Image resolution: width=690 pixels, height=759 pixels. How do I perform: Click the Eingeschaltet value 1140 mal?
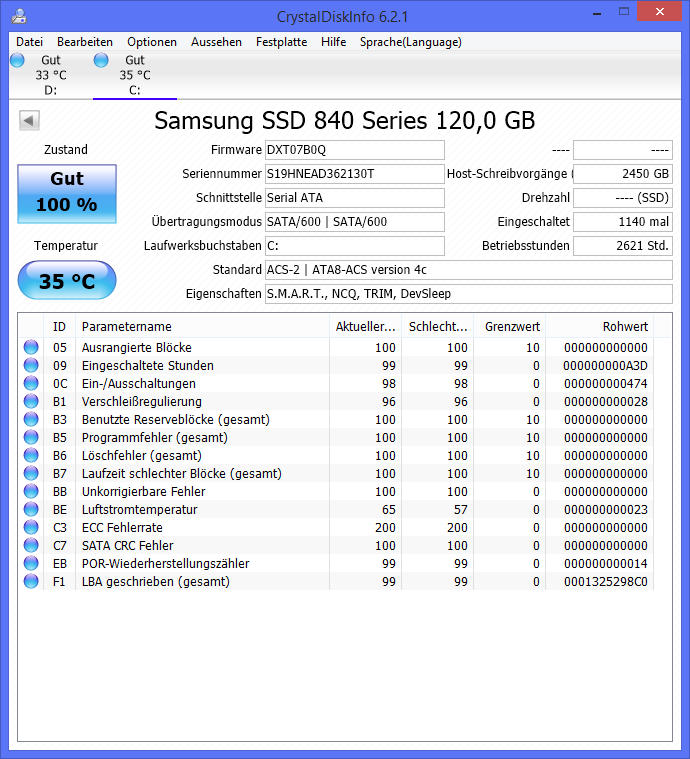pyautogui.click(x=623, y=222)
